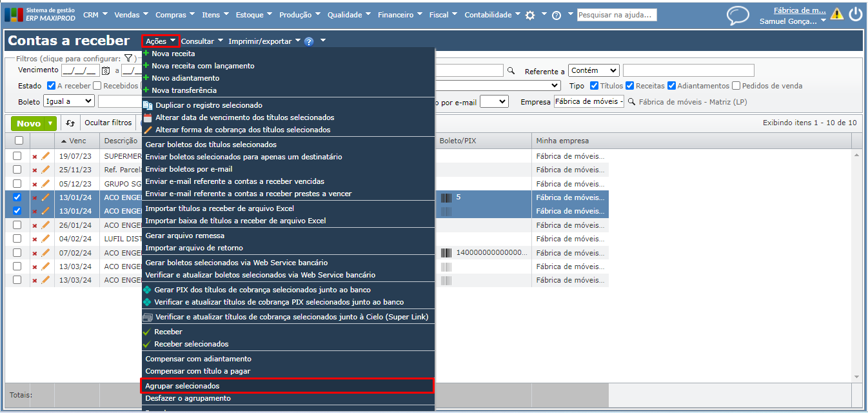Viewport: 868px width, 413px height.
Task: Click the help question mark in top bar
Action: 557,15
